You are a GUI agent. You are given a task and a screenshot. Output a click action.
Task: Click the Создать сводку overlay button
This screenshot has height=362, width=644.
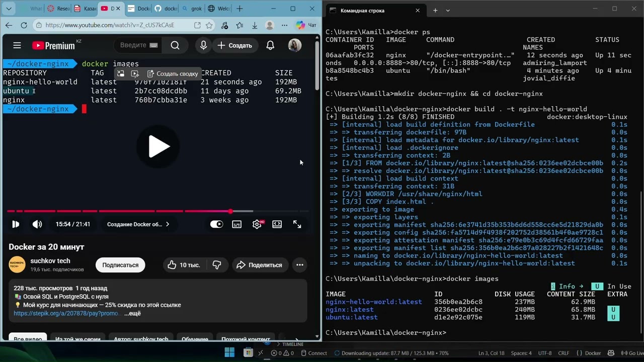pyautogui.click(x=173, y=73)
